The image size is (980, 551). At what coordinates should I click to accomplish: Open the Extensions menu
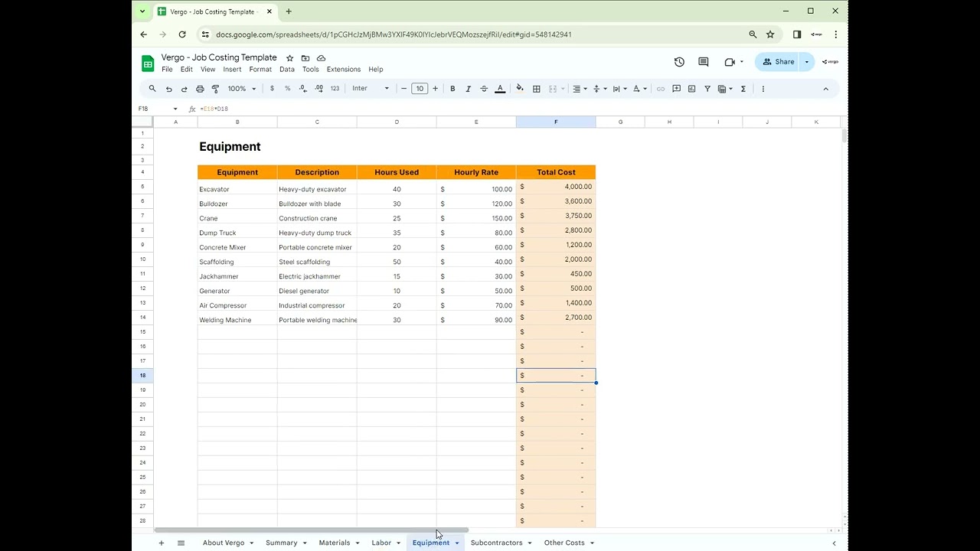click(344, 70)
